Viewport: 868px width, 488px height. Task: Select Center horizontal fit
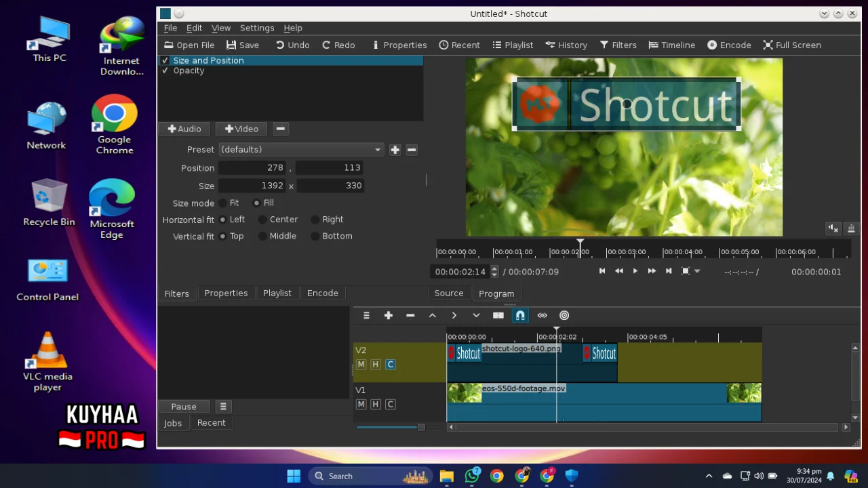(x=278, y=220)
